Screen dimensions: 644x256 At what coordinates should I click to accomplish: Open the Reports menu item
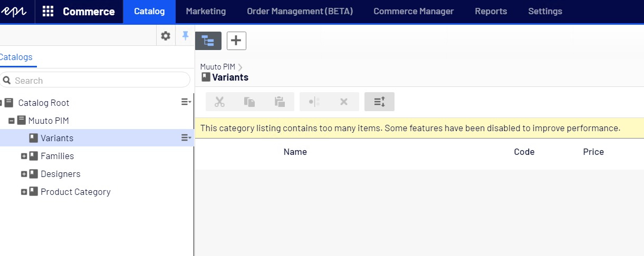click(491, 11)
